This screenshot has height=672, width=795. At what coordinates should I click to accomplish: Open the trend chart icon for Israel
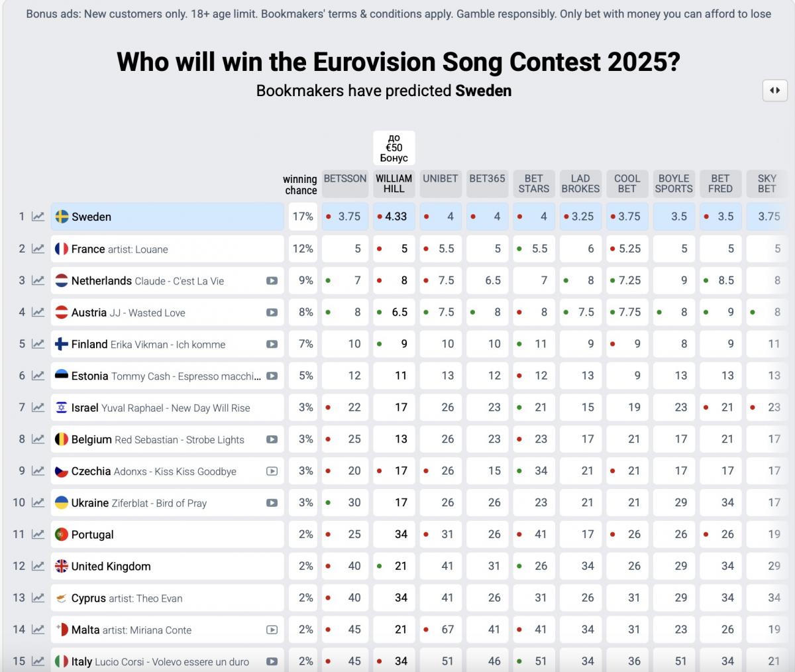click(x=38, y=408)
